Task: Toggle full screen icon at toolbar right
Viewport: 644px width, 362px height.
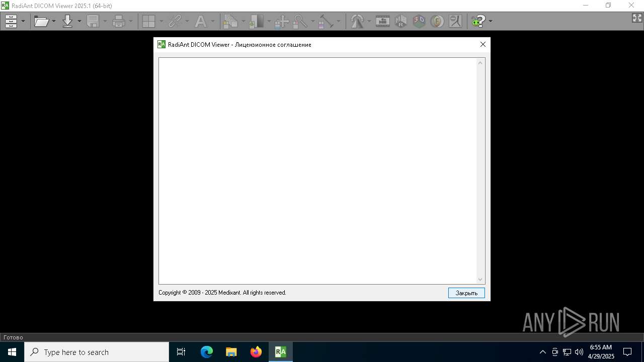Action: click(x=637, y=18)
